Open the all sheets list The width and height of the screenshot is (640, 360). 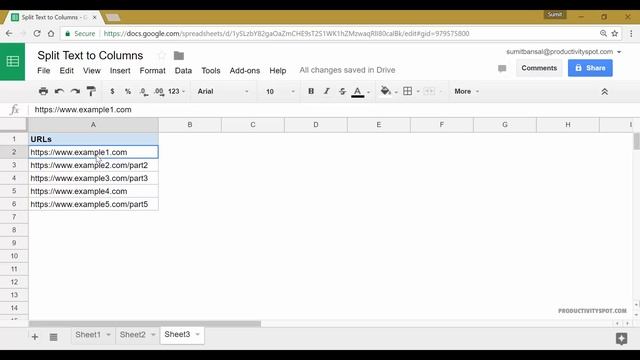coord(53,337)
